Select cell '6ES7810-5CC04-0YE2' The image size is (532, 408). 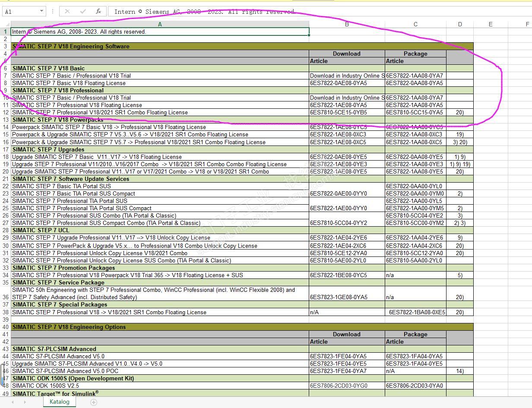point(415,215)
